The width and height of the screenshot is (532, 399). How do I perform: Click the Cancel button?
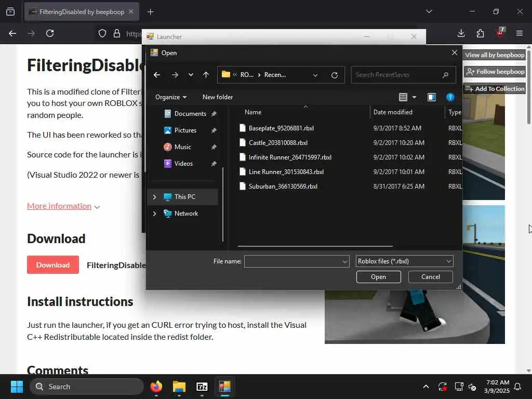coord(431,277)
